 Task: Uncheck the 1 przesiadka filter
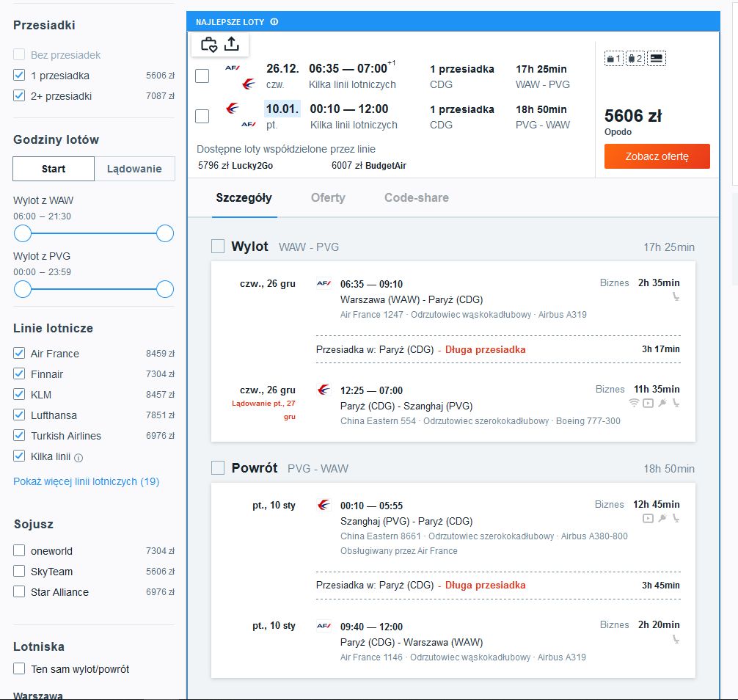[x=19, y=76]
